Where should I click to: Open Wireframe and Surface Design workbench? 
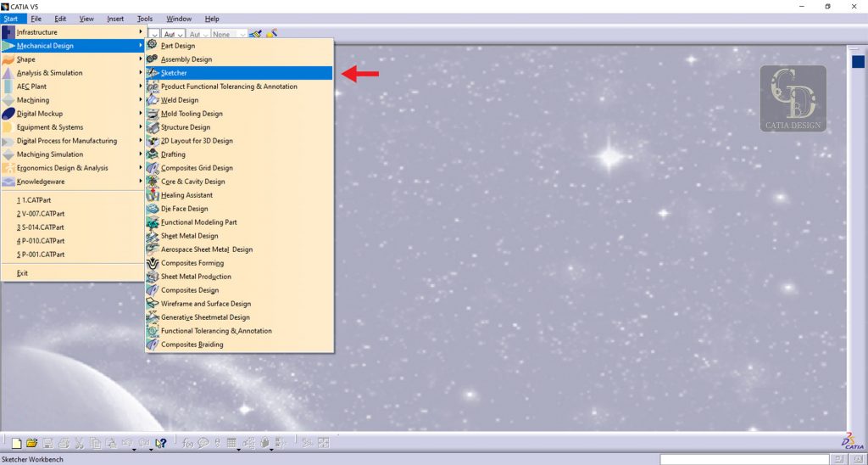click(x=239, y=304)
